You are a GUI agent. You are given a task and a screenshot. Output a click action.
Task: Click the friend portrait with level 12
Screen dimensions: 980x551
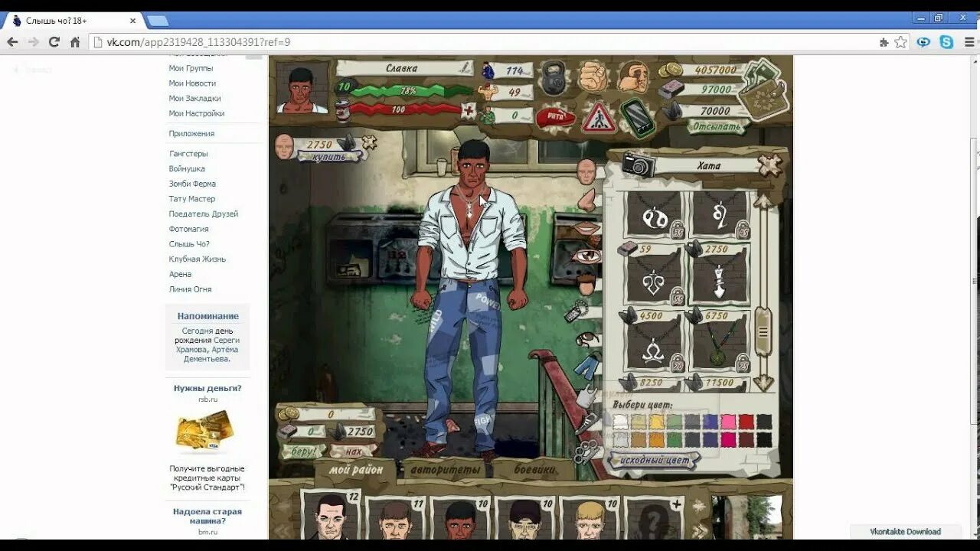tap(330, 517)
